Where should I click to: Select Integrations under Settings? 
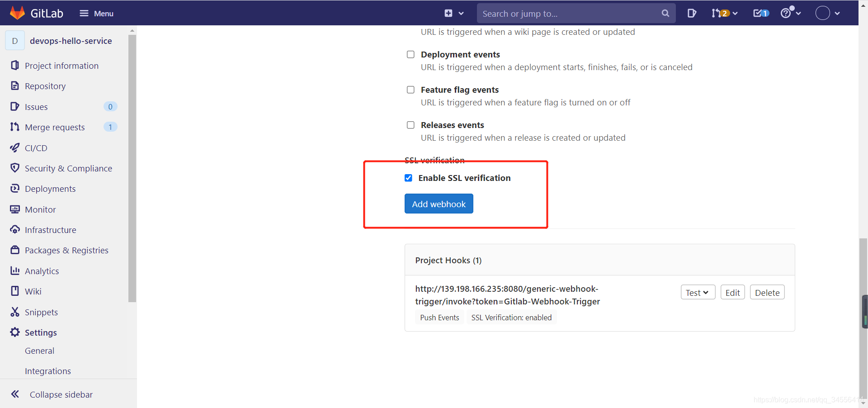47,370
